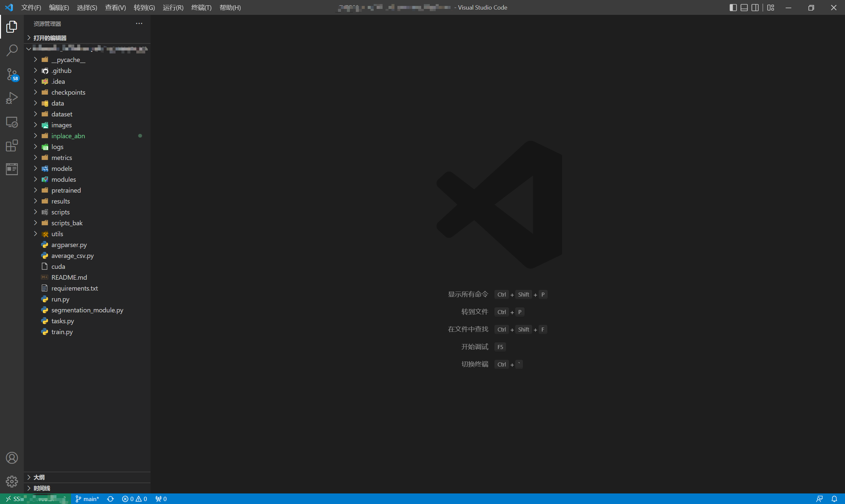This screenshot has width=845, height=504.
Task: Click the remote SSH indicator in status bar
Action: click(x=34, y=499)
